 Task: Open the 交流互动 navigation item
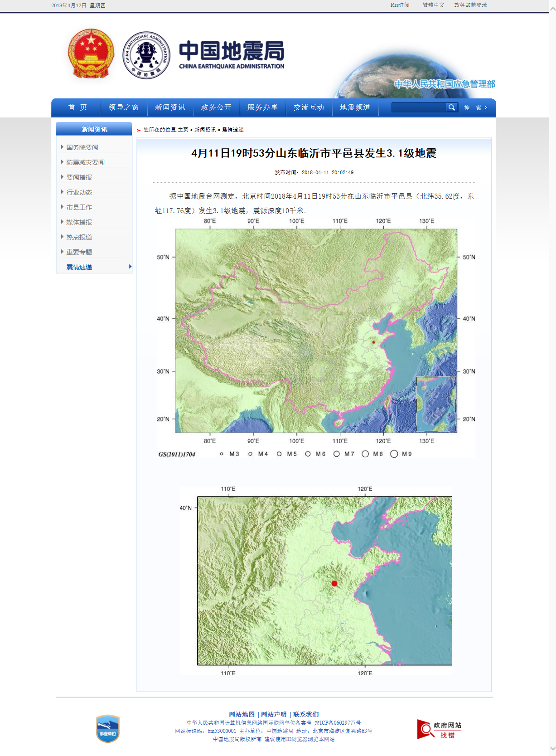(309, 107)
